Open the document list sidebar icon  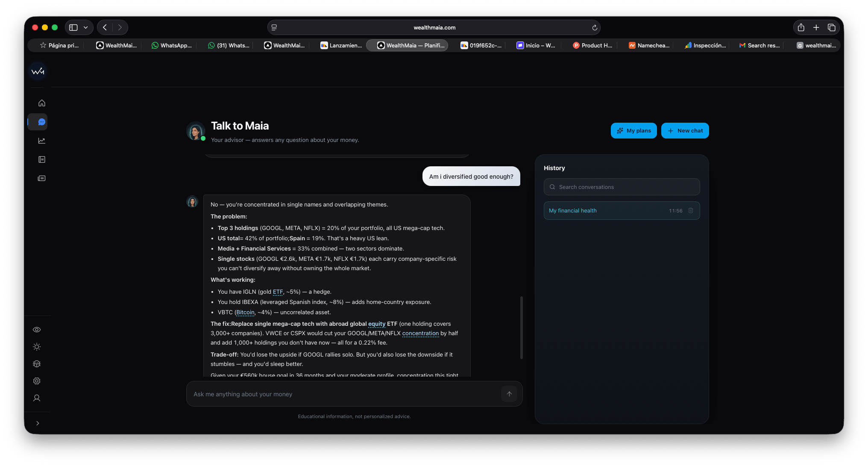tap(41, 159)
